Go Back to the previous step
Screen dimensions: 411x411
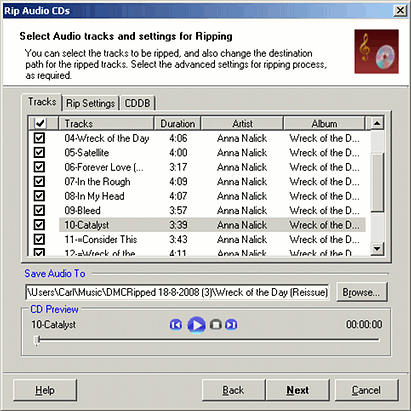point(233,390)
